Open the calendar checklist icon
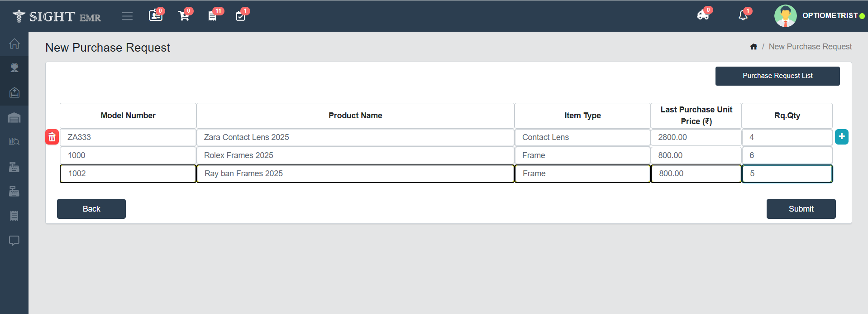 240,16
